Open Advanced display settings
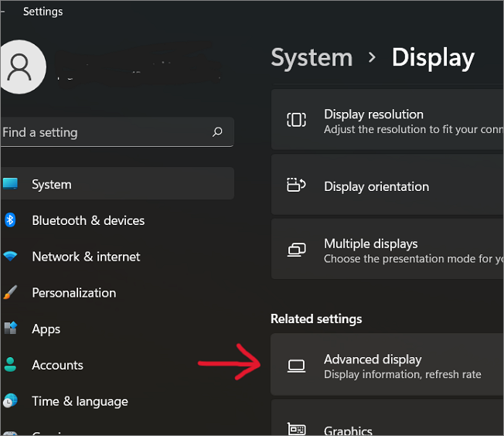The width and height of the screenshot is (504, 436). (387, 364)
